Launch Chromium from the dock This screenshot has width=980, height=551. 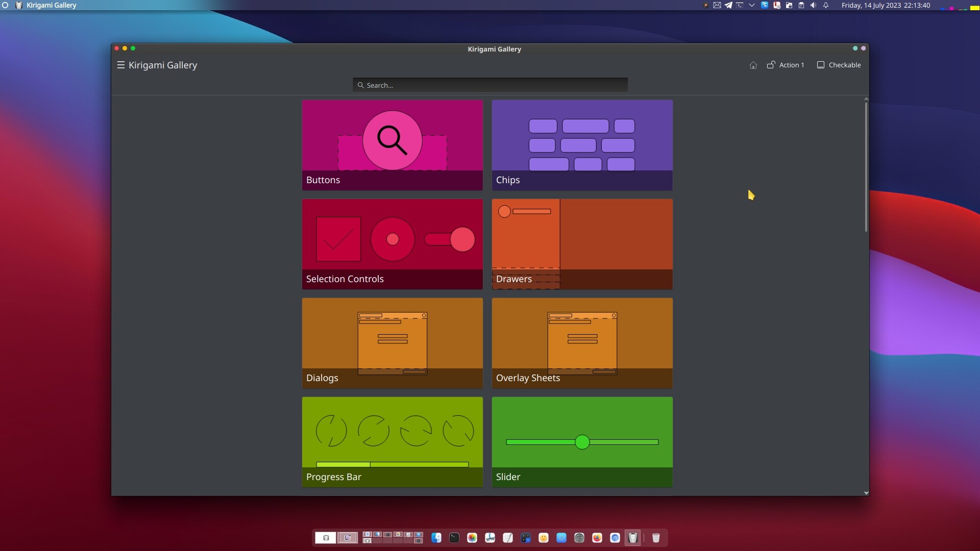pyautogui.click(x=615, y=538)
